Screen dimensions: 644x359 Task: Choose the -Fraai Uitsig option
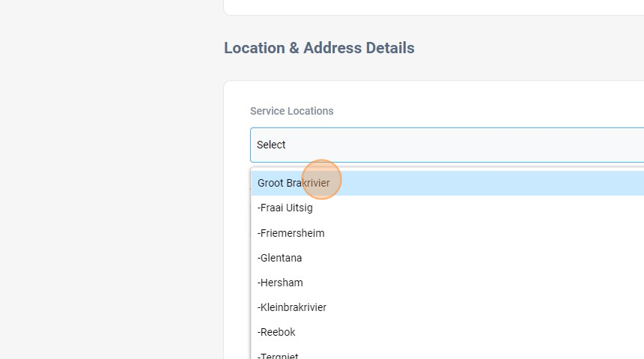tap(285, 208)
